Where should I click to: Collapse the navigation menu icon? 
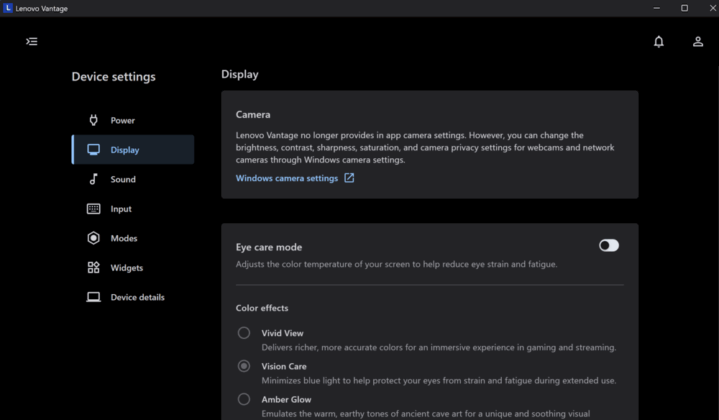pyautogui.click(x=32, y=42)
